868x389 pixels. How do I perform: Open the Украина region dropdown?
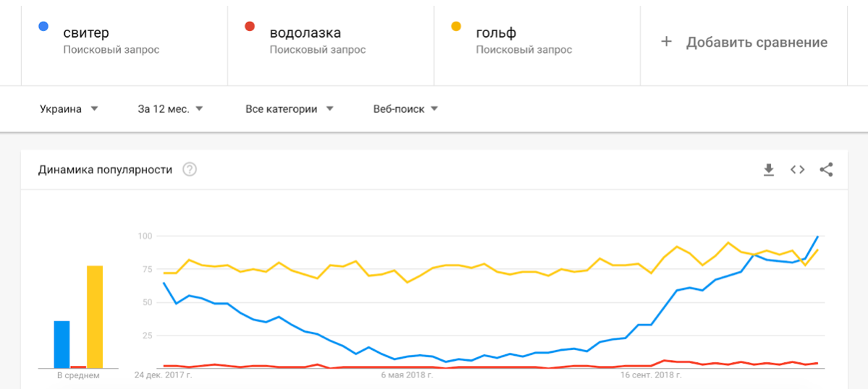coord(69,109)
